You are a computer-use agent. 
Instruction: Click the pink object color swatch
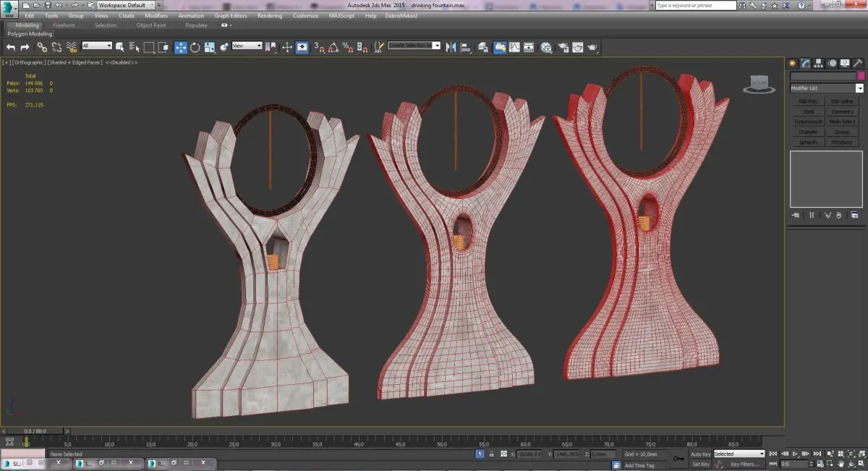coord(861,76)
